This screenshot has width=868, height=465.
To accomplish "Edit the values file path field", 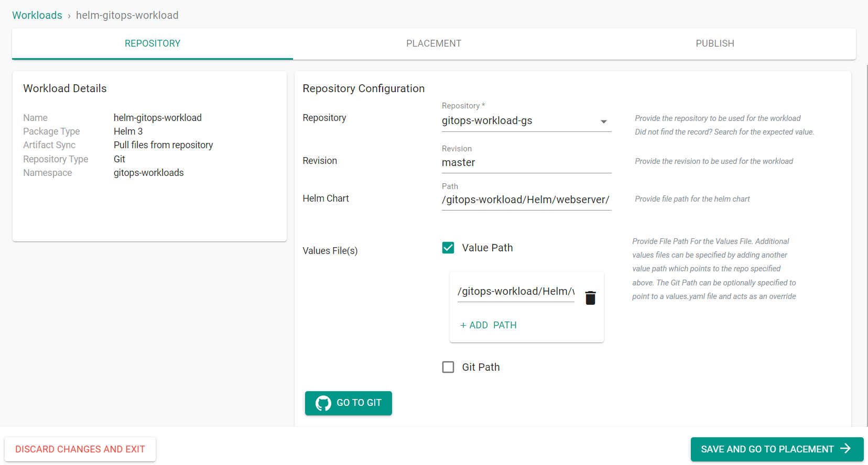I will 516,292.
